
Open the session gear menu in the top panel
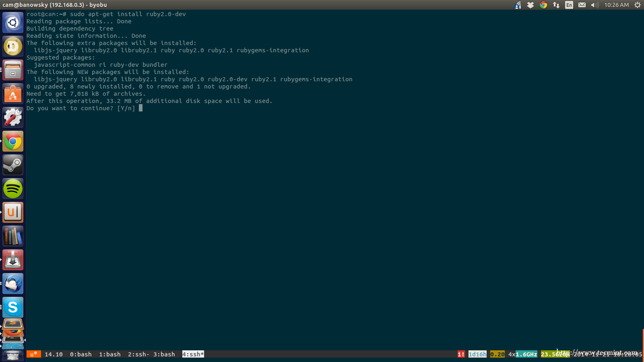click(x=638, y=5)
